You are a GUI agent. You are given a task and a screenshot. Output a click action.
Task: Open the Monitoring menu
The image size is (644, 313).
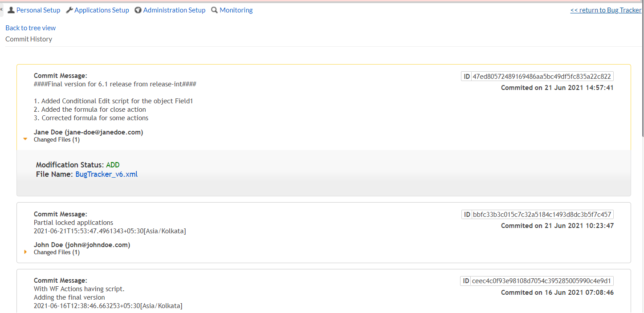236,10
